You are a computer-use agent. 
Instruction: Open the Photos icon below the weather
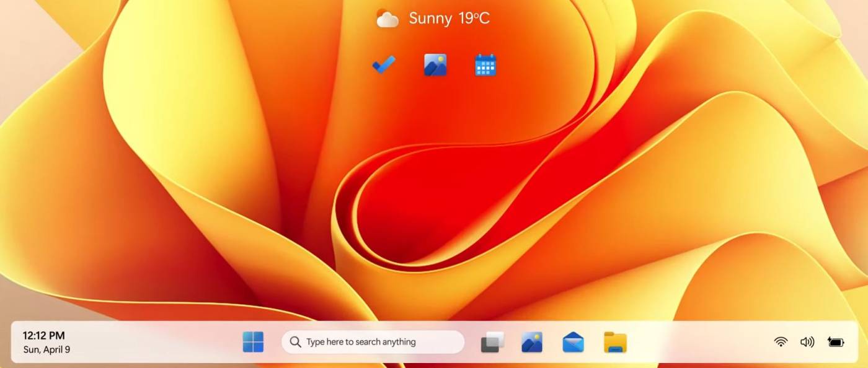[x=435, y=64]
